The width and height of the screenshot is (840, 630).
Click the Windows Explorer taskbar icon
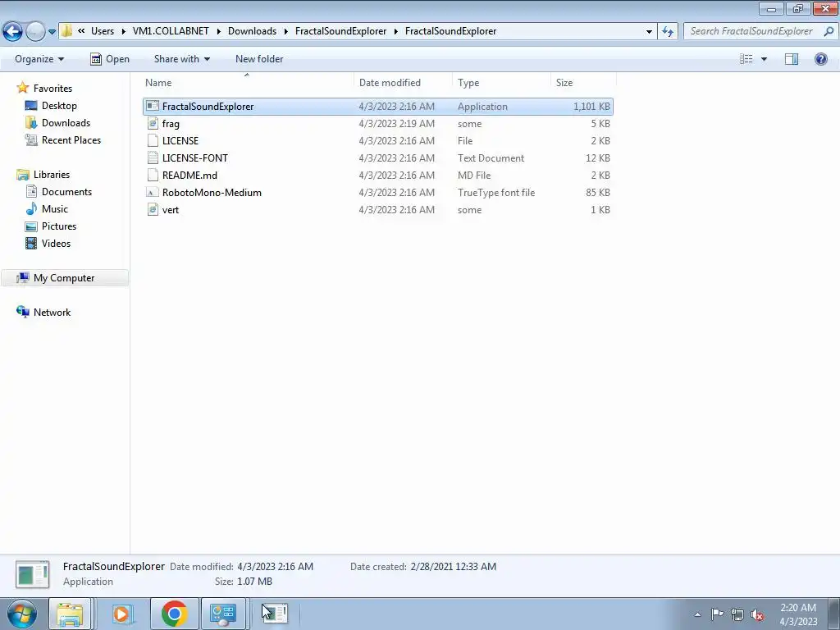click(71, 614)
